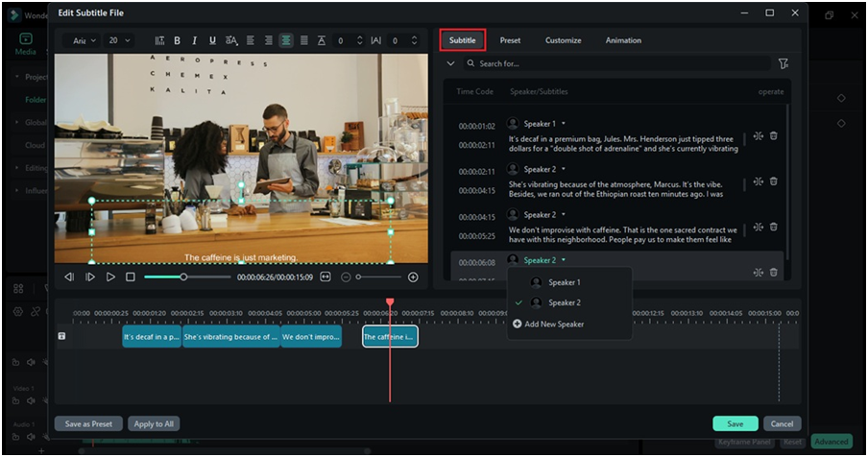Toggle underline formatting for subtitle text
This screenshot has height=457, width=868.
click(x=212, y=40)
